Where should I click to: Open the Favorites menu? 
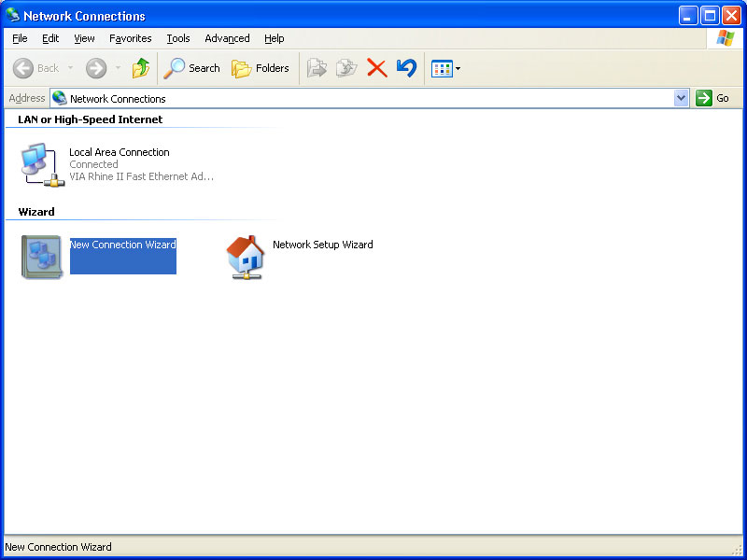130,38
